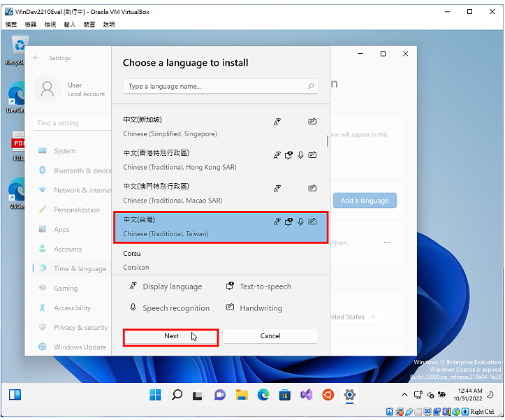The width and height of the screenshot is (505, 420).
Task: Click the Add a language button
Action: tap(365, 201)
